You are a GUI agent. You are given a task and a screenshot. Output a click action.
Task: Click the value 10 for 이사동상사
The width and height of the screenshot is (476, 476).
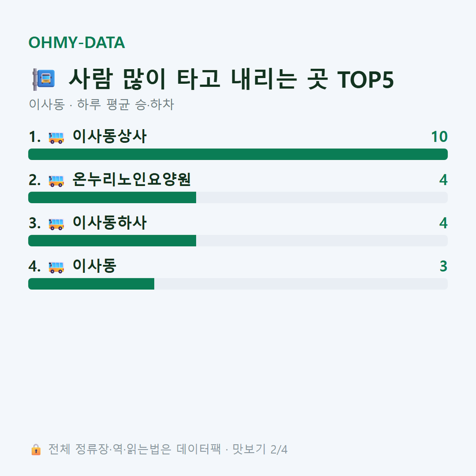439,137
